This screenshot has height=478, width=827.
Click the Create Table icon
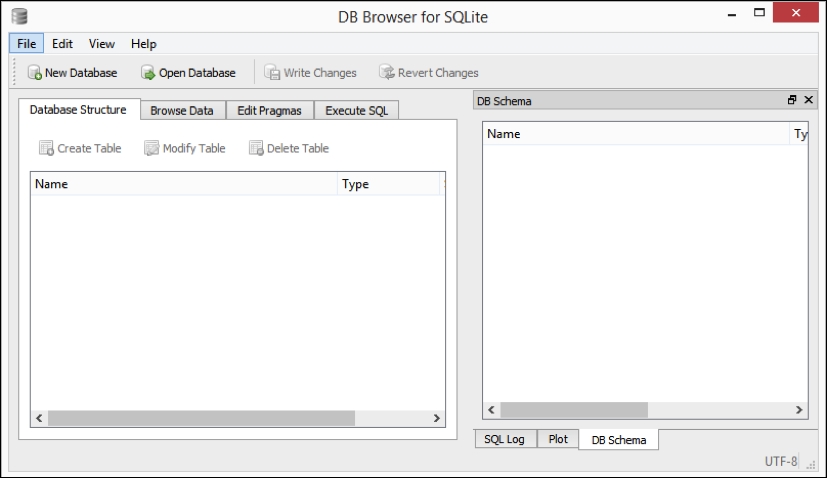click(x=46, y=148)
